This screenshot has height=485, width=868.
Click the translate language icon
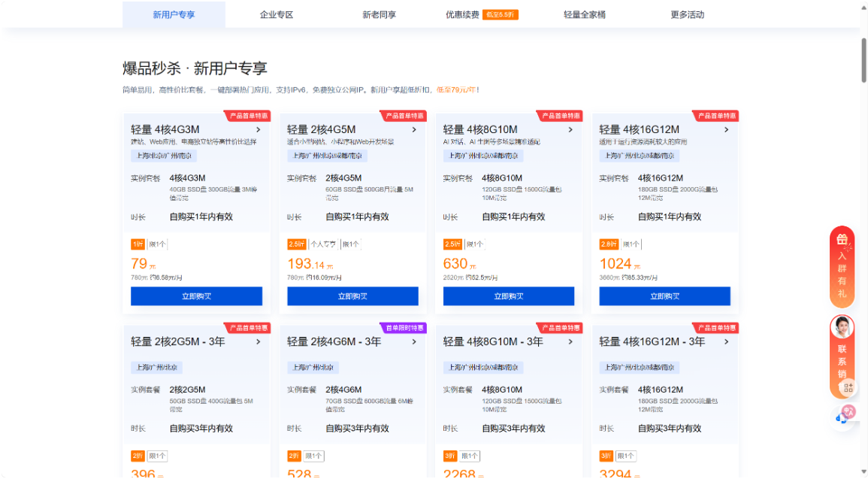pos(849,411)
